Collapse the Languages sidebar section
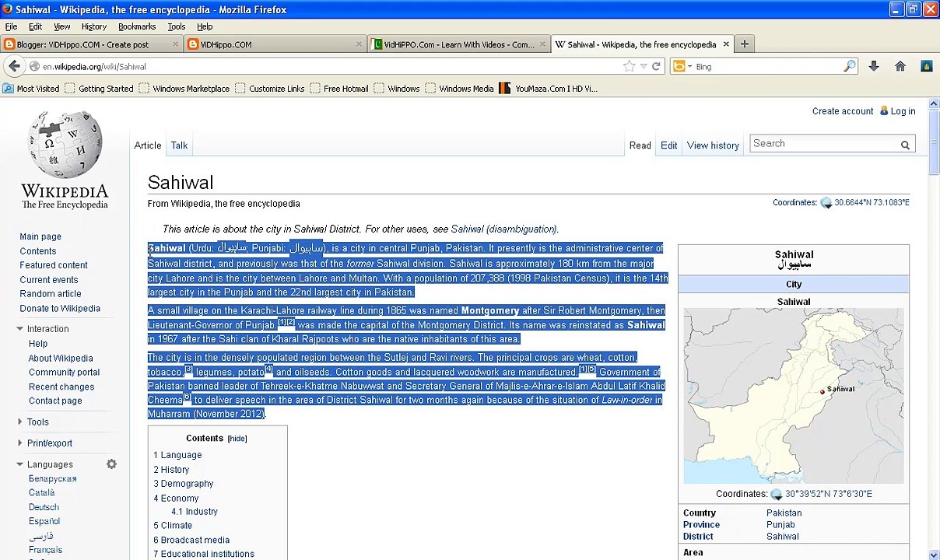940x560 pixels. point(19,464)
